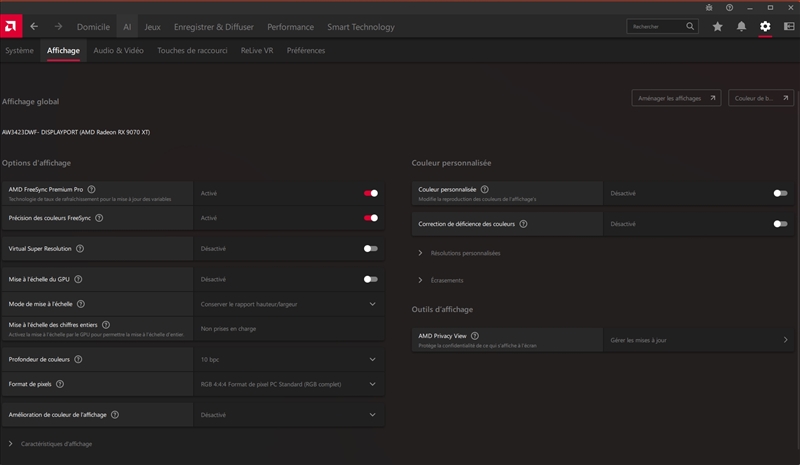Open favorites with the star icon
The image size is (800, 465).
[717, 27]
